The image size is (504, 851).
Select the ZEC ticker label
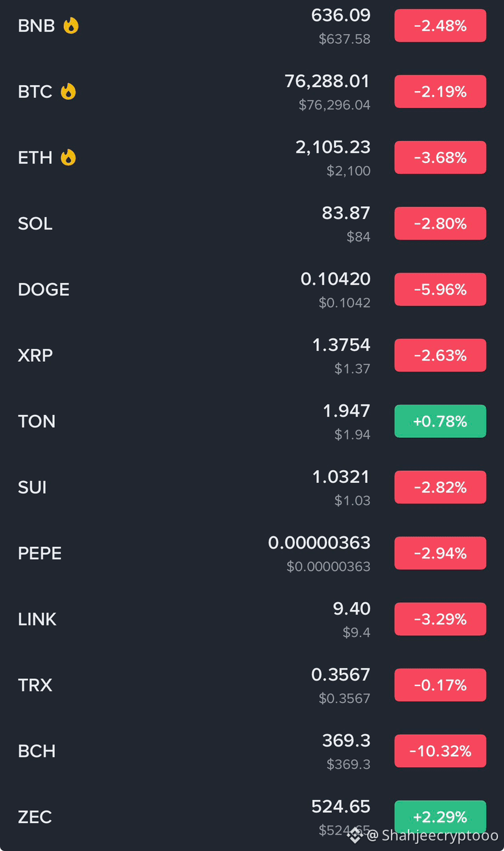coord(35,816)
